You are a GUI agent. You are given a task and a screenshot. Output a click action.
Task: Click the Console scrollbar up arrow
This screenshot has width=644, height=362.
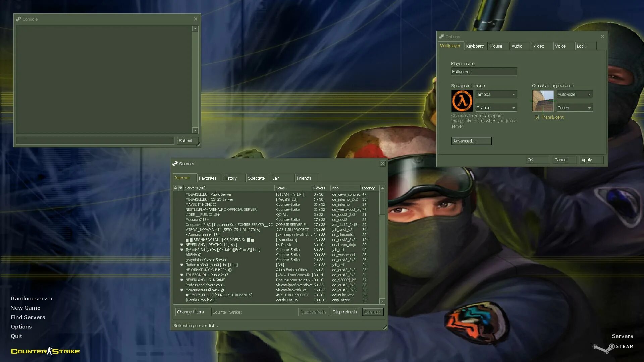[195, 29]
